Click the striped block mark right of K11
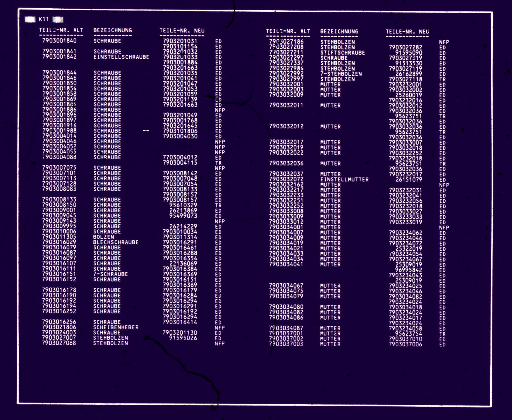The image size is (512, 420). [x=58, y=20]
